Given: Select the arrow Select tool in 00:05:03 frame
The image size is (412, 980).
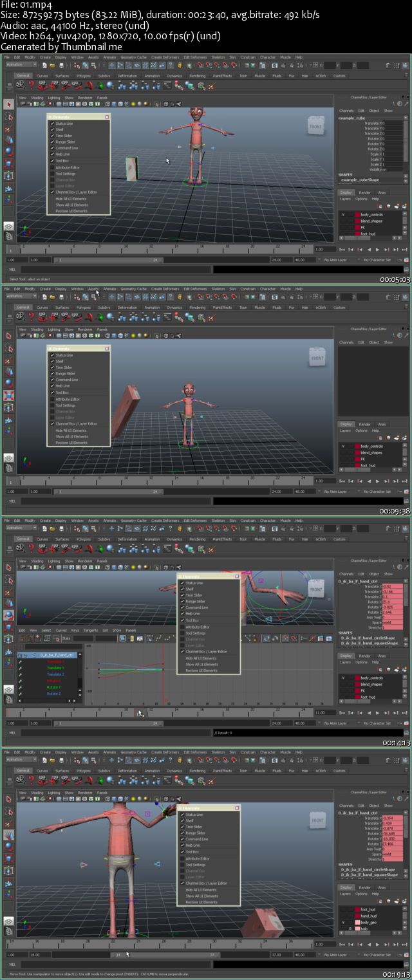Looking at the screenshot, I should tap(9, 104).
